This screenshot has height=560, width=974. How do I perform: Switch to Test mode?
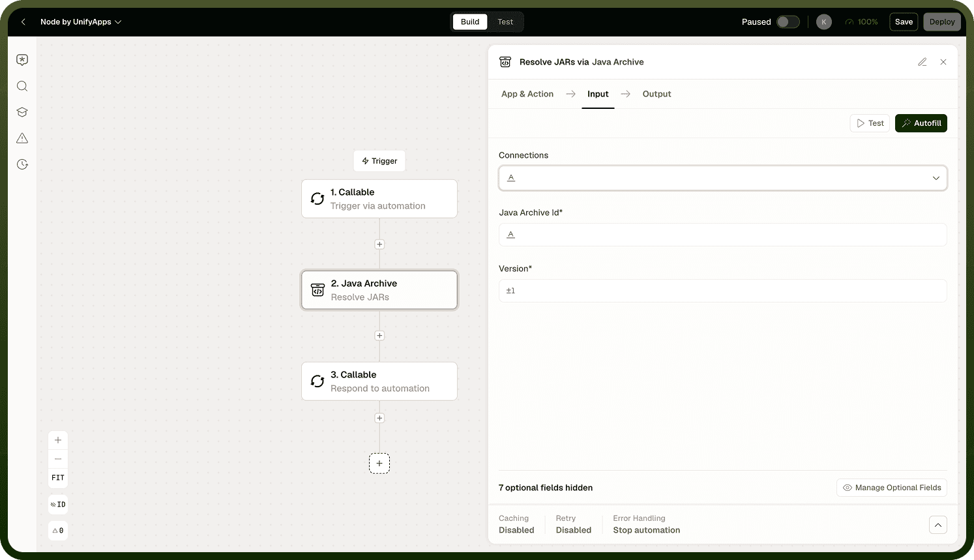tap(505, 22)
